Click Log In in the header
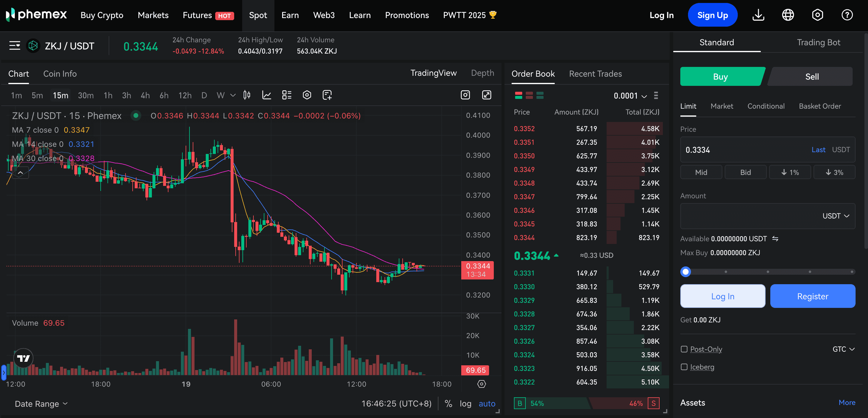868x418 pixels. (661, 15)
